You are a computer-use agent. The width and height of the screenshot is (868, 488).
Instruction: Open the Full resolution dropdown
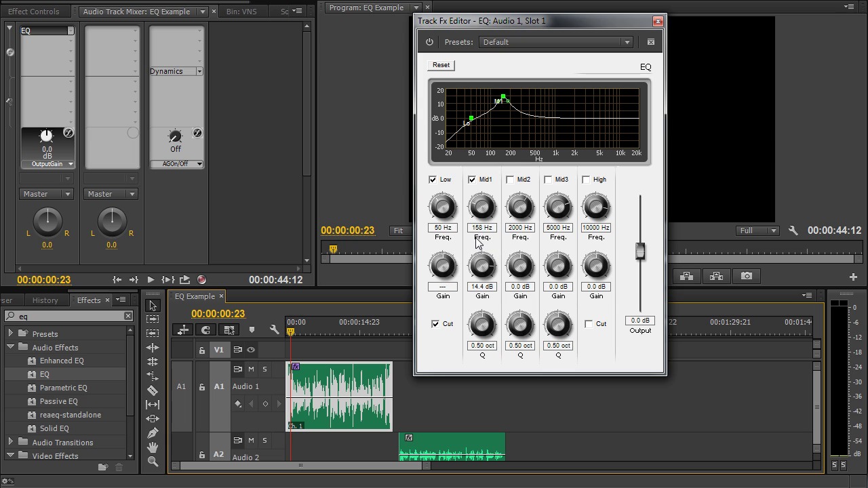(x=757, y=230)
